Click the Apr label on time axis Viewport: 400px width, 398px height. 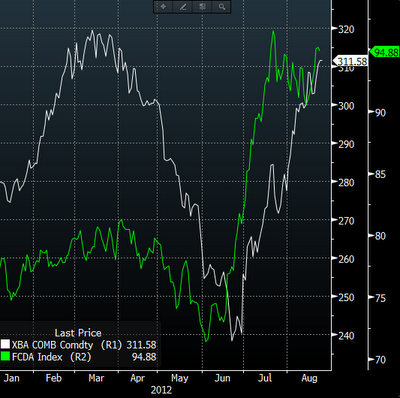[138, 378]
